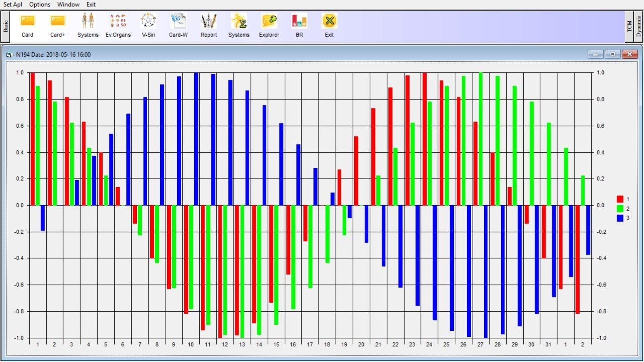The width and height of the screenshot is (644, 362).
Task: Open the V-Sin pentagram icon
Action: click(148, 25)
